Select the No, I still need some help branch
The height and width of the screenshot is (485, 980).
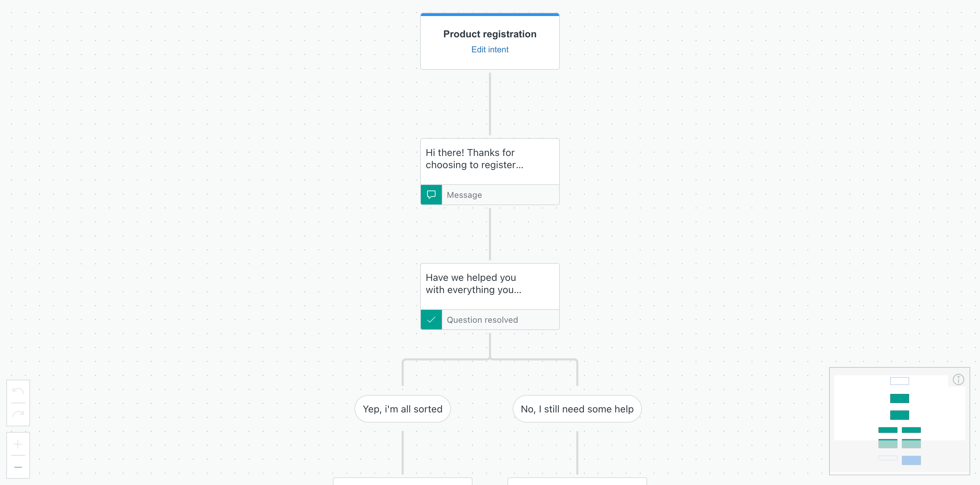[x=577, y=409]
